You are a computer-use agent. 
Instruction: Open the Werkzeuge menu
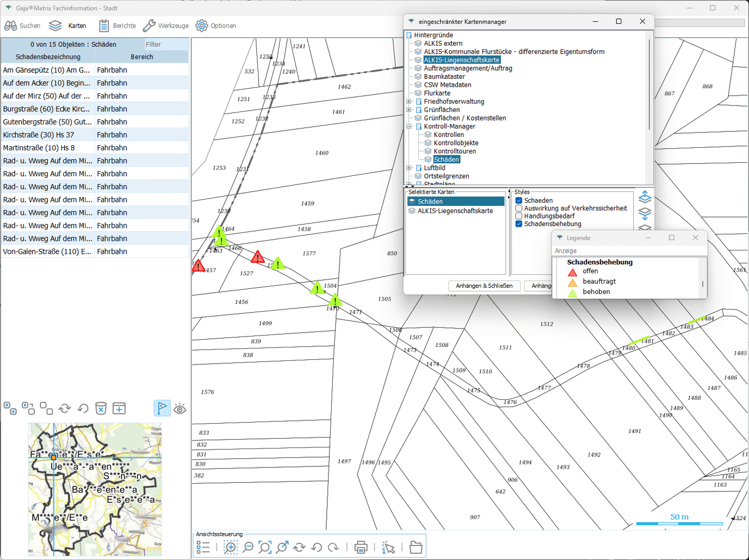coord(166,26)
